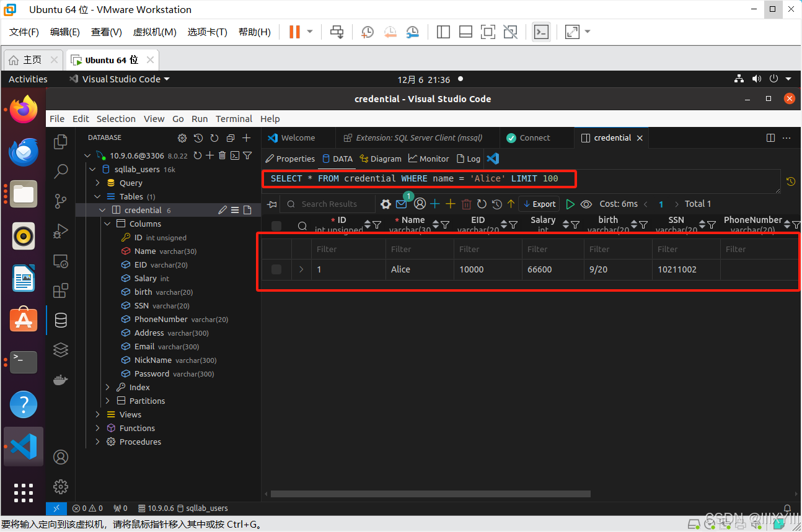The width and height of the screenshot is (802, 532).
Task: Click the Search Results input field
Action: pos(328,203)
